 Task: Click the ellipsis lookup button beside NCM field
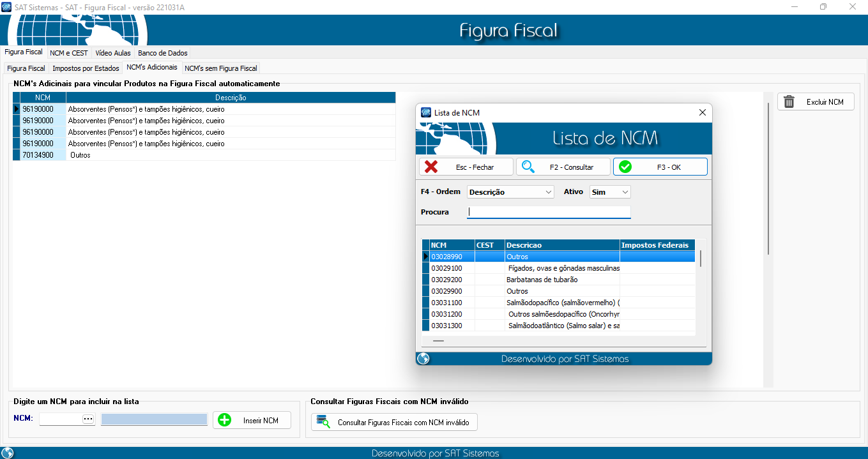[x=88, y=419]
